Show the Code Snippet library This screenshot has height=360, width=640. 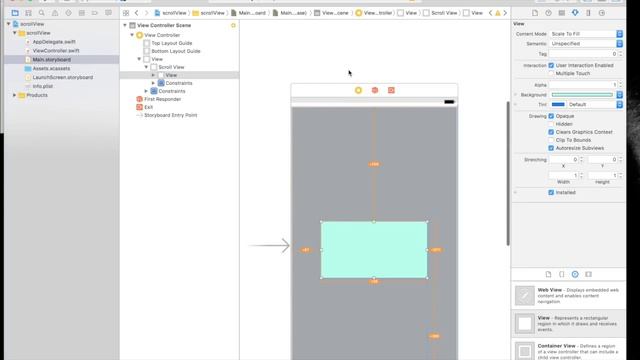pyautogui.click(x=562, y=274)
